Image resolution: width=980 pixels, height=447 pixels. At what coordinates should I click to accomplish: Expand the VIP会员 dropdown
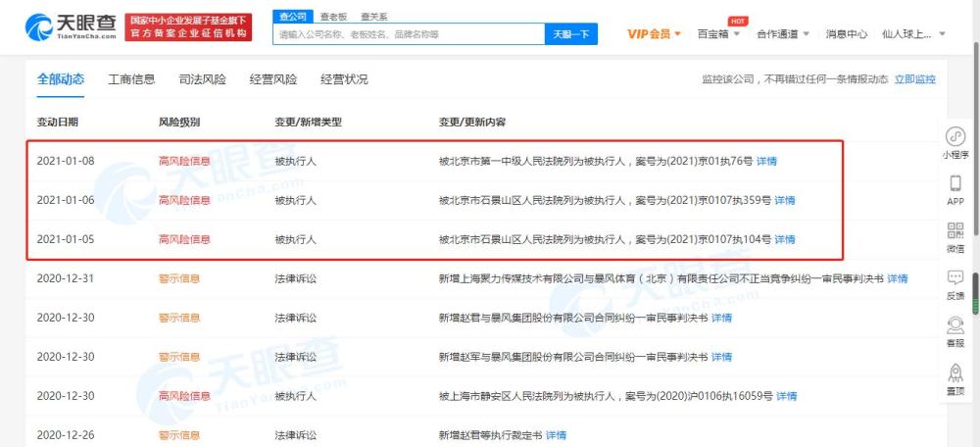654,33
